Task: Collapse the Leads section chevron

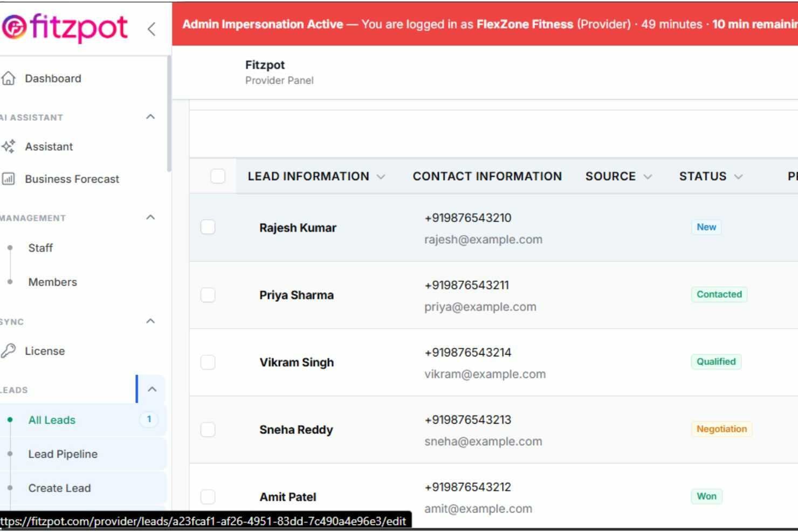Action: coord(152,389)
